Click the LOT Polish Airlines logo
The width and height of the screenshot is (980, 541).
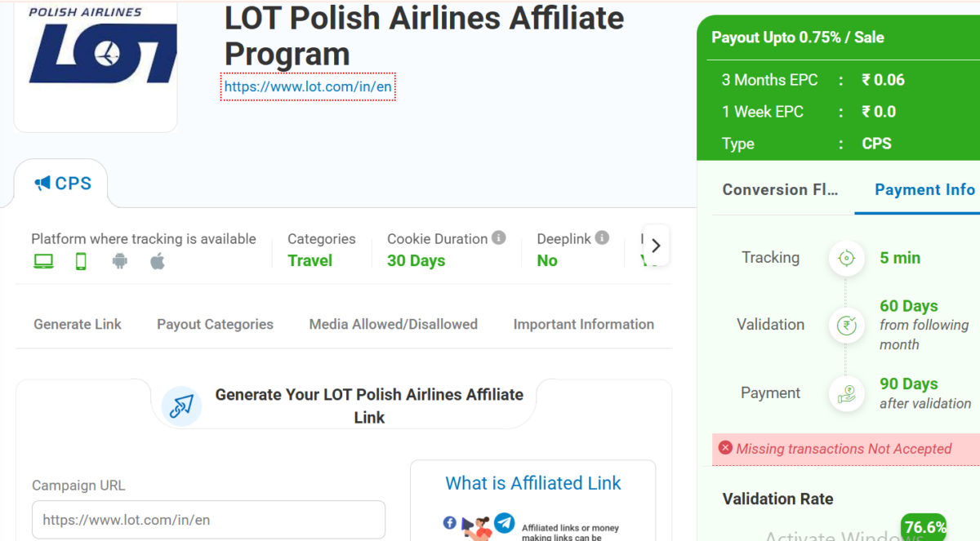96,57
